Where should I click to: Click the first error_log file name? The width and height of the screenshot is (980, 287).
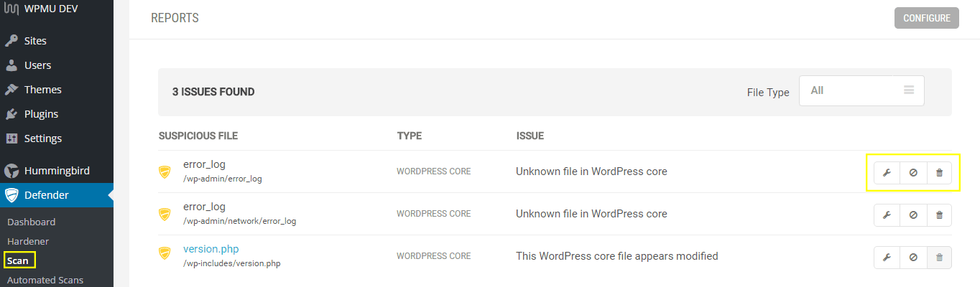pos(204,165)
